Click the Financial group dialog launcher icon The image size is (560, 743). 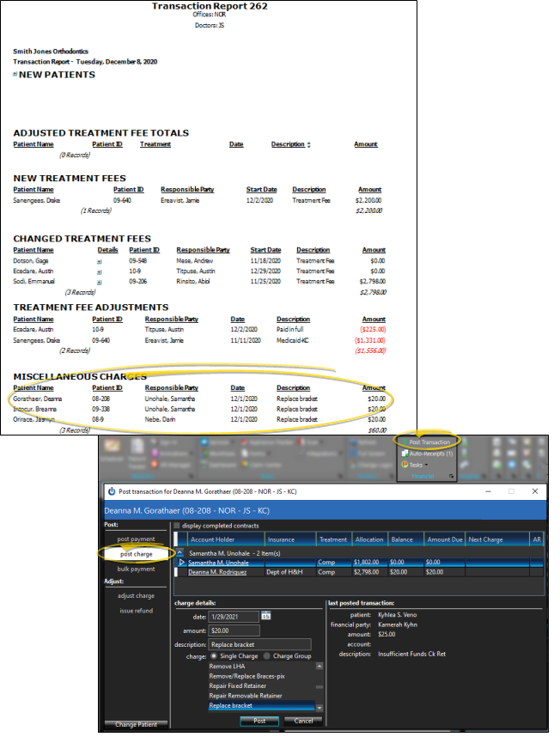click(452, 474)
